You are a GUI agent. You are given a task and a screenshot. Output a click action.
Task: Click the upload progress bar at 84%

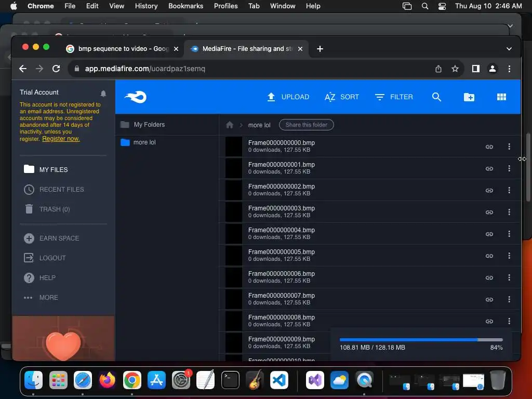[x=421, y=340]
